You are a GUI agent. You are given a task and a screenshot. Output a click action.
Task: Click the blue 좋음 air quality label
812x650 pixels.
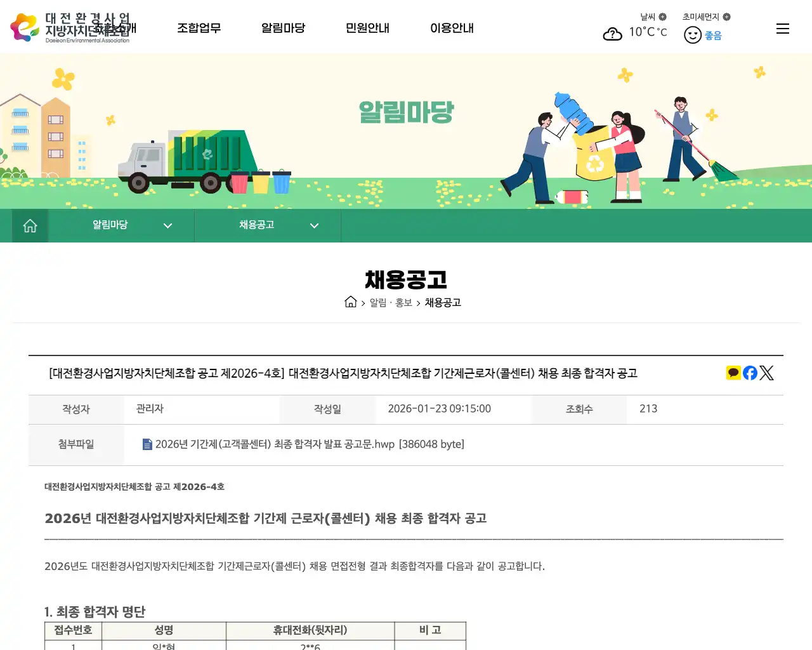click(712, 36)
